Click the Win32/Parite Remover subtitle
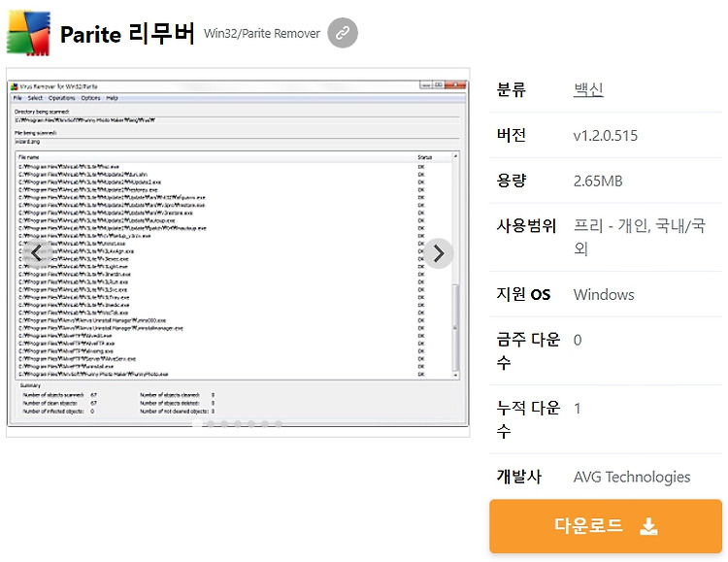Screen dimensions: 728x562 [x=262, y=33]
